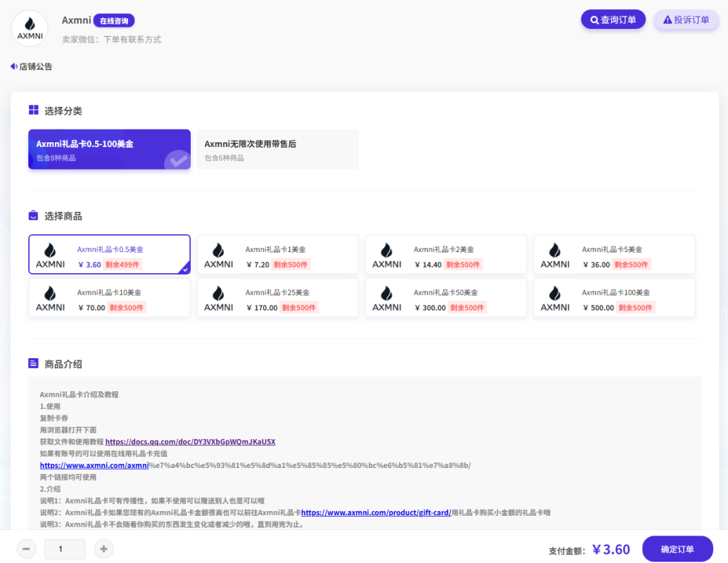
Task: Click the 包含6种商品 subtitle text
Action: pos(225,158)
